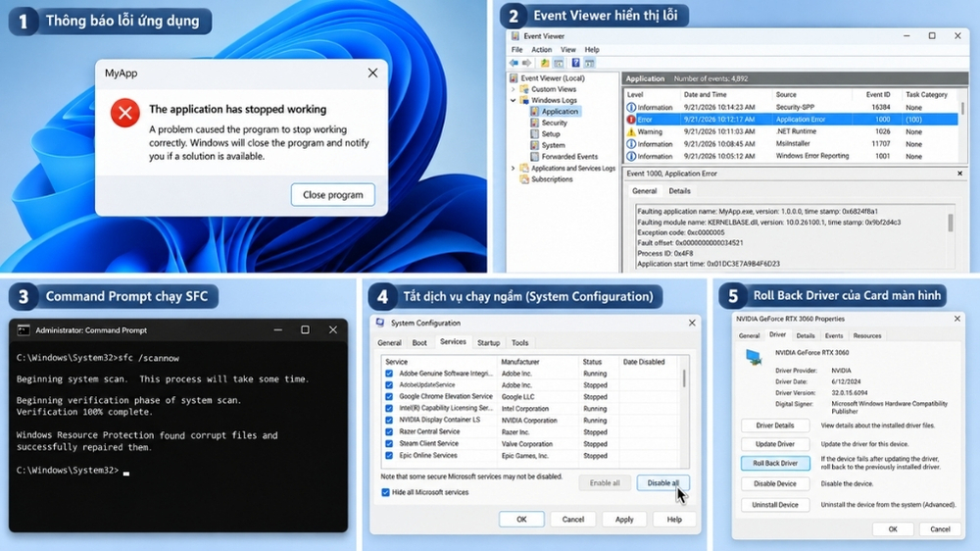Image resolution: width=980 pixels, height=551 pixels.
Task: Click Apply in System Configuration
Action: click(x=624, y=519)
